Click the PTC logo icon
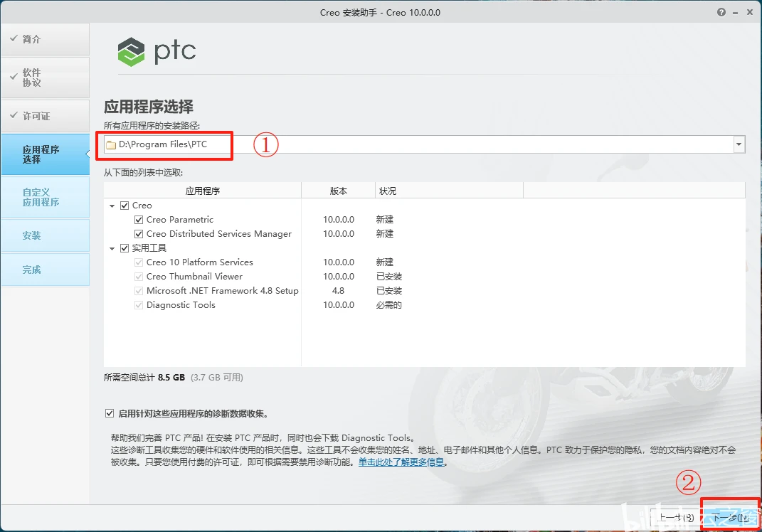Image resolution: width=762 pixels, height=532 pixels. click(x=130, y=50)
